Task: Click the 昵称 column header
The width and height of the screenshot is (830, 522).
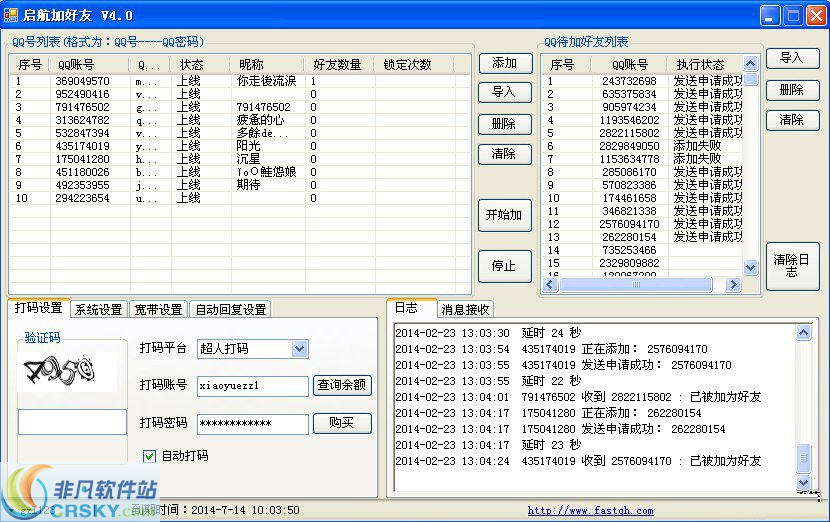Action: pos(267,65)
